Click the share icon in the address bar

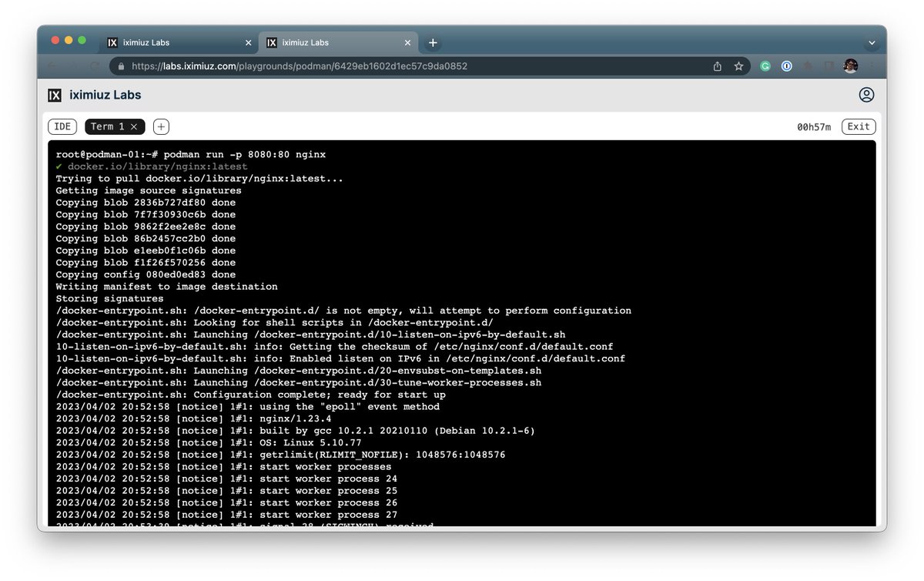(x=718, y=66)
